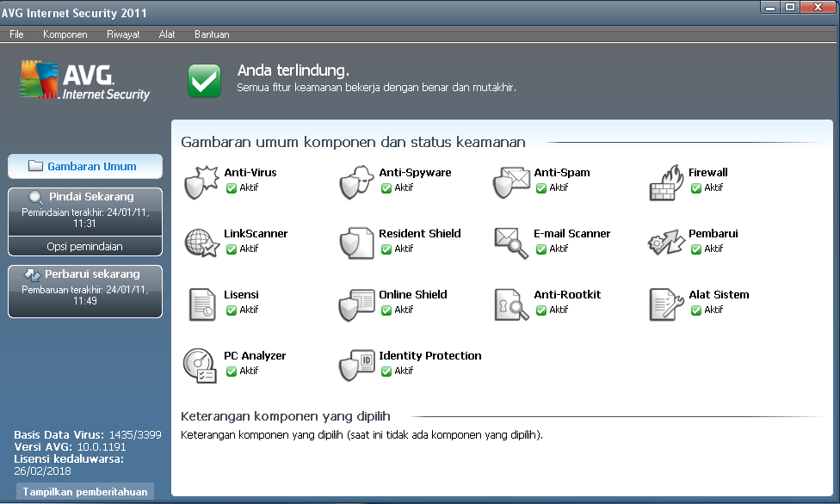Open the Anti-Rootkit icon
This screenshot has height=504, width=840.
click(x=511, y=304)
